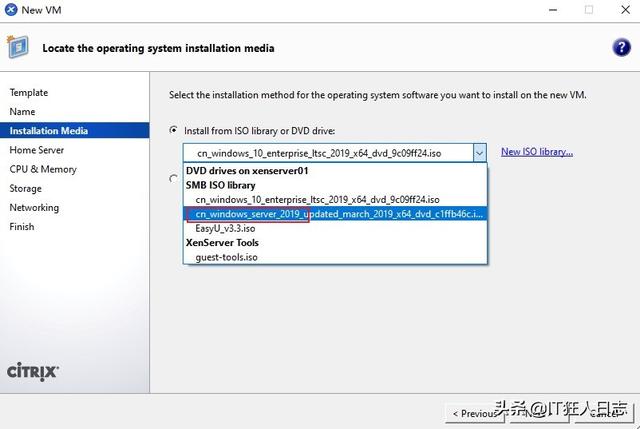Click the Previous button
This screenshot has height=429, width=640.
tap(475, 414)
